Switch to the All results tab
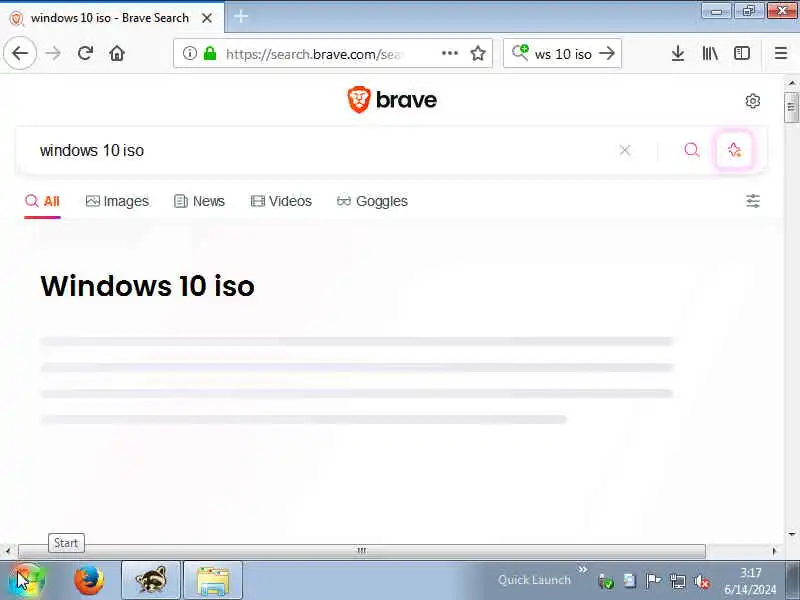 click(x=42, y=201)
